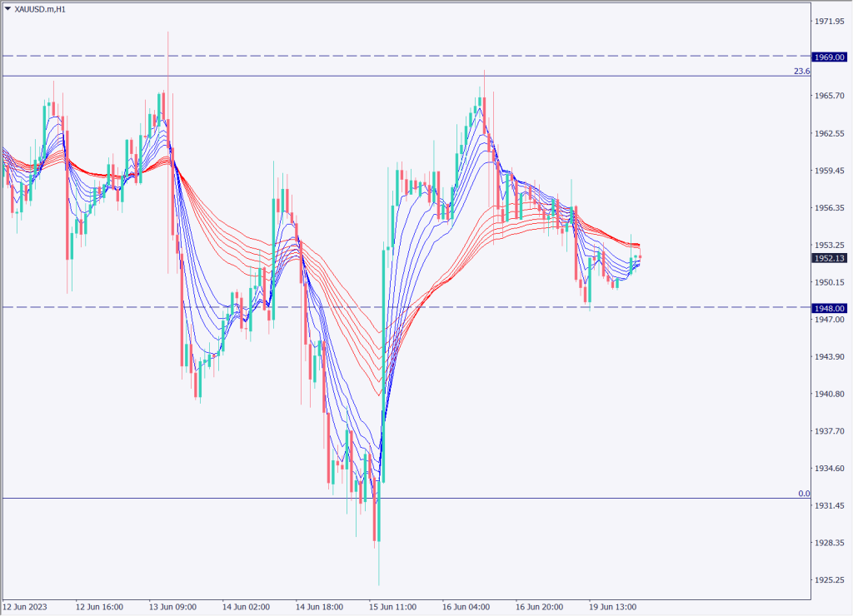
Task: Click the 1940.80 price scale value
Action: tap(830, 394)
